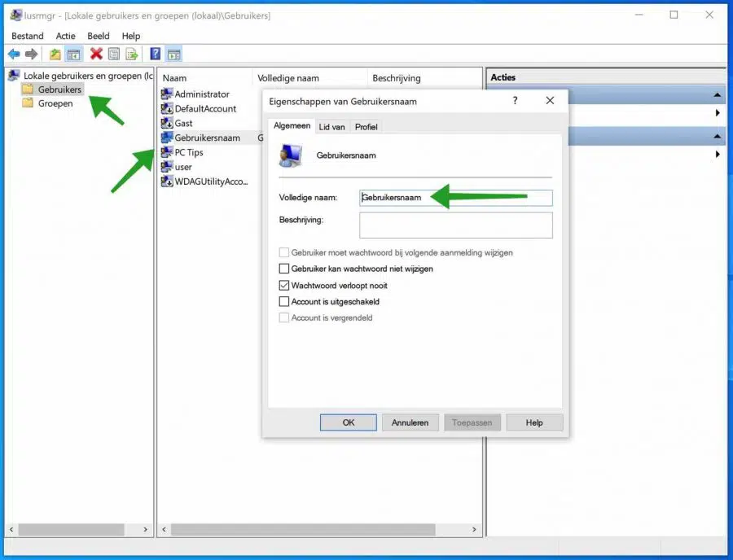The height and width of the screenshot is (560, 733).
Task: Click the Acties pane header
Action: [606, 77]
